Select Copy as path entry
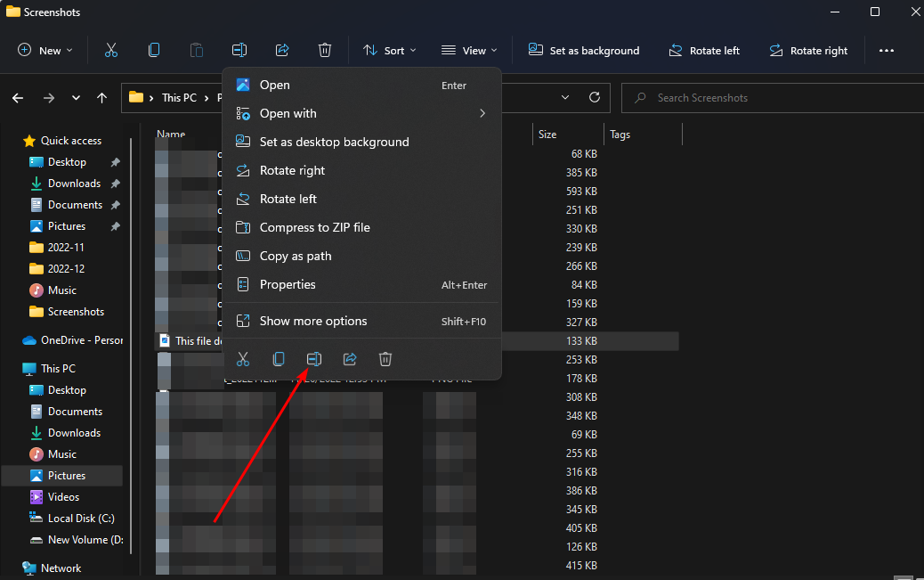 [x=295, y=256]
